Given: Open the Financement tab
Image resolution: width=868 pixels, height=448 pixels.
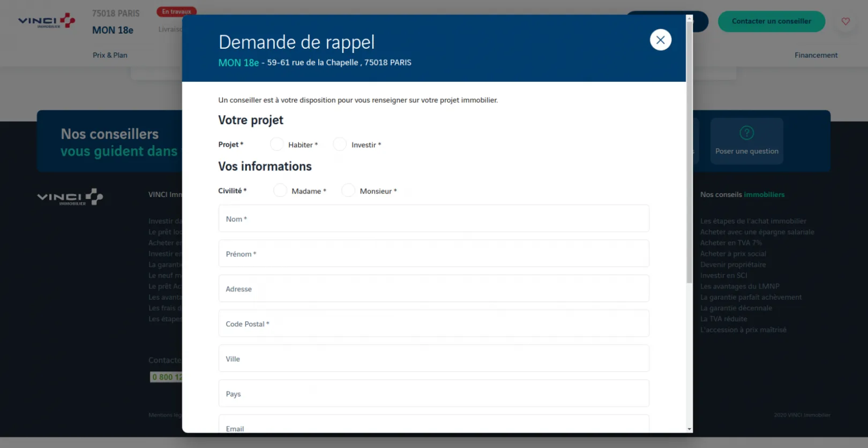Looking at the screenshot, I should tap(815, 55).
